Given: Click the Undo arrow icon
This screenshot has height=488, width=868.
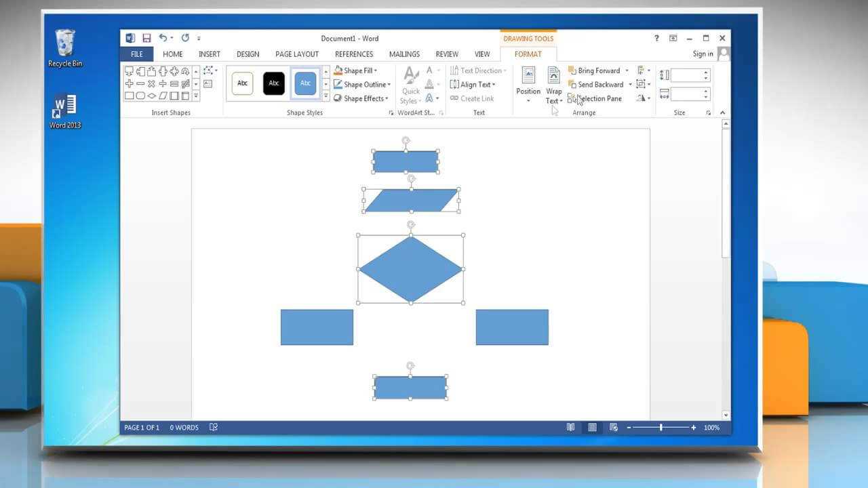Looking at the screenshot, I should (x=163, y=39).
